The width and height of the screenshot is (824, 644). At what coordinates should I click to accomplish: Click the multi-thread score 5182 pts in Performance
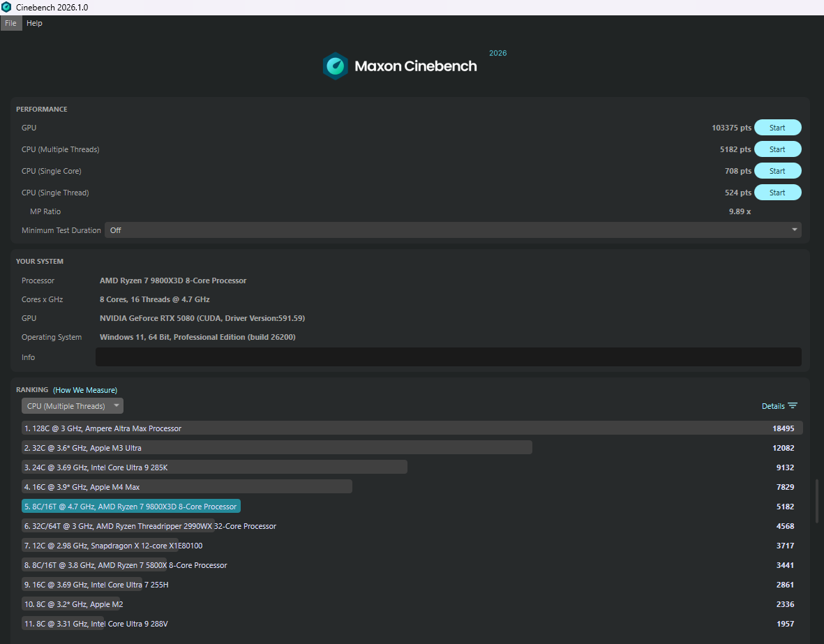[735, 149]
